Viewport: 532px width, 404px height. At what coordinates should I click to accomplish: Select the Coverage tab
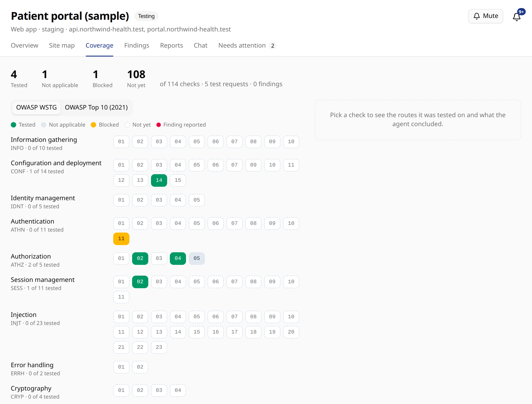[x=100, y=45]
